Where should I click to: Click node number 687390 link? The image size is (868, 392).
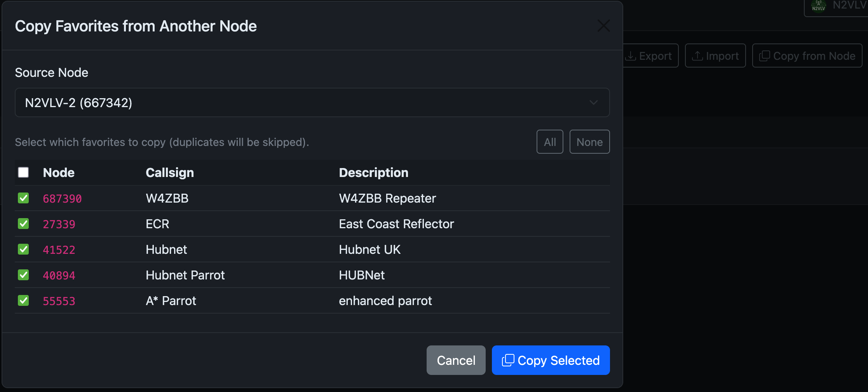(x=62, y=198)
